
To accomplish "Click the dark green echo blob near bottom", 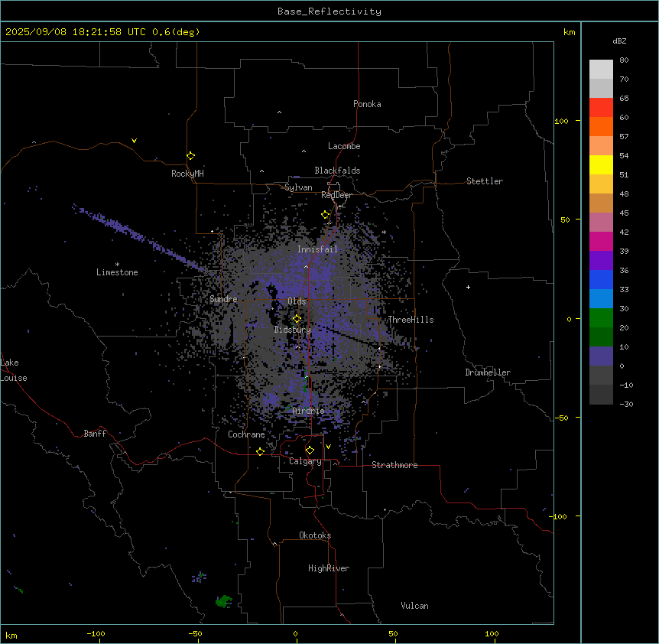I will [223, 601].
